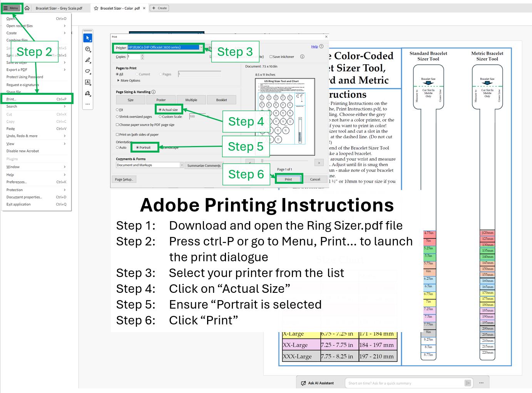This screenshot has height=393, width=532.
Task: Select the text box recognize tool
Action: tap(88, 82)
